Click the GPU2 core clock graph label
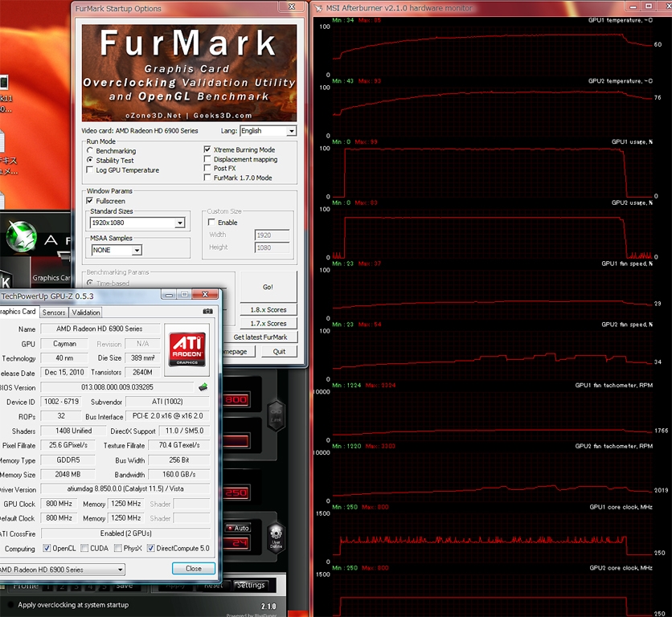Viewport: 672px width, 617px height. tap(621, 568)
